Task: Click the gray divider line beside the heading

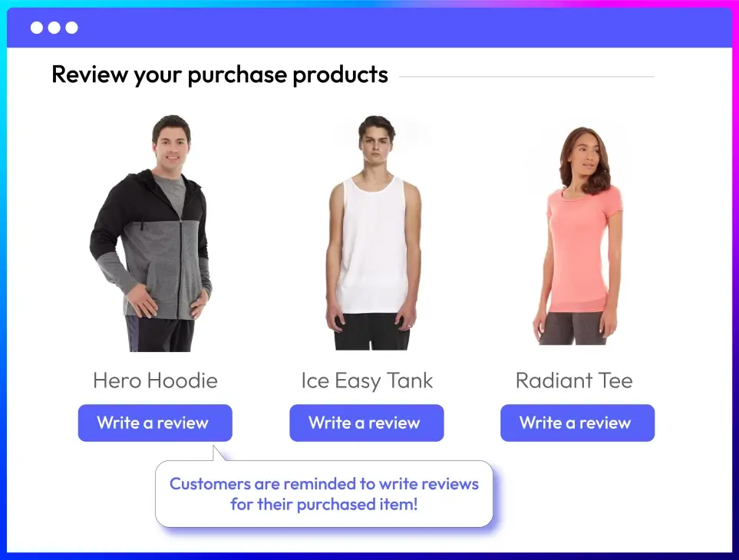Action: 526,76
